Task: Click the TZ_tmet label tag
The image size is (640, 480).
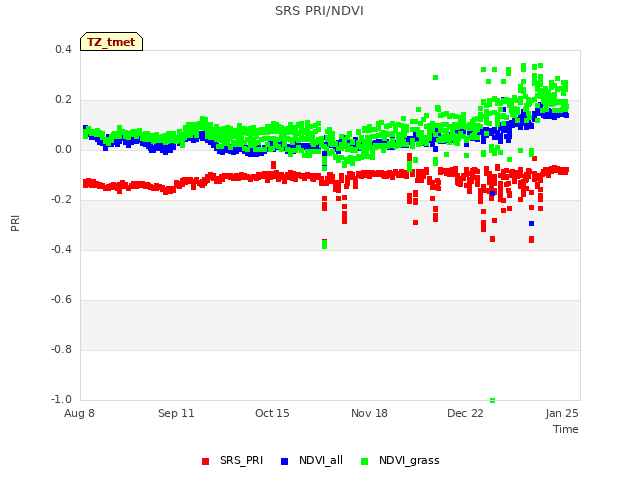Action: 111,42
